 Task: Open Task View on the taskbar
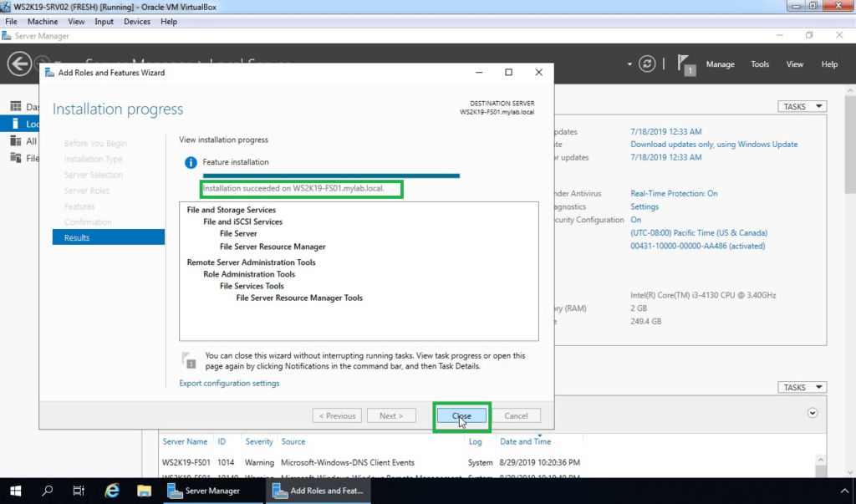point(79,491)
